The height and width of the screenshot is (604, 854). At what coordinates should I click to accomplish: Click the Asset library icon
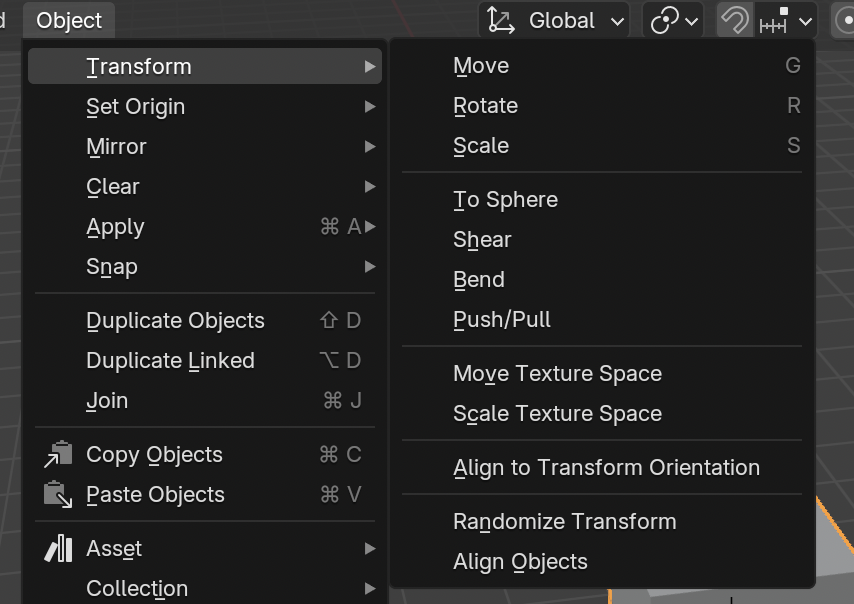click(x=58, y=549)
